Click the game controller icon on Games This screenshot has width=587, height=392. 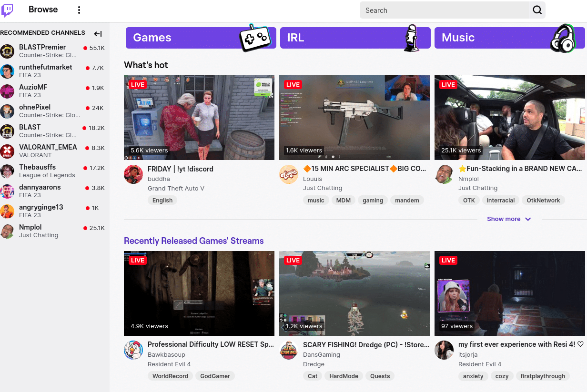255,38
